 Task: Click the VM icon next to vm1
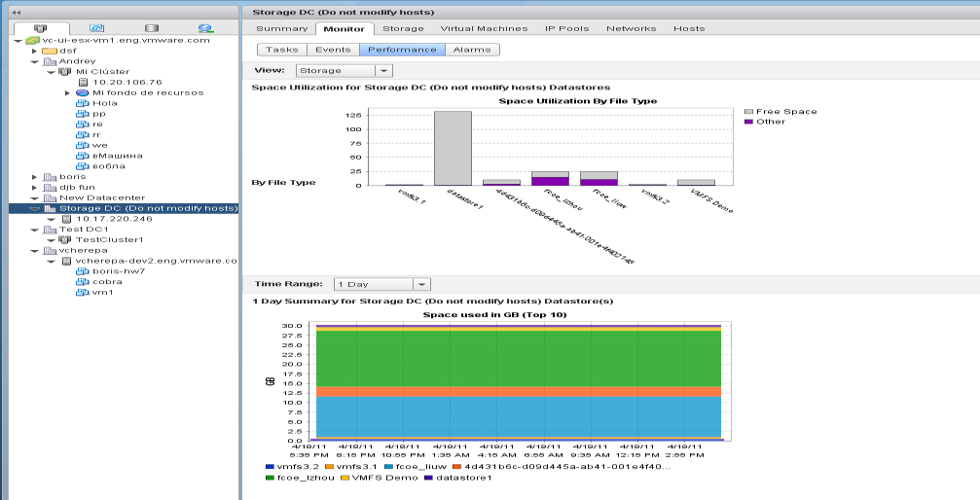(x=82, y=293)
